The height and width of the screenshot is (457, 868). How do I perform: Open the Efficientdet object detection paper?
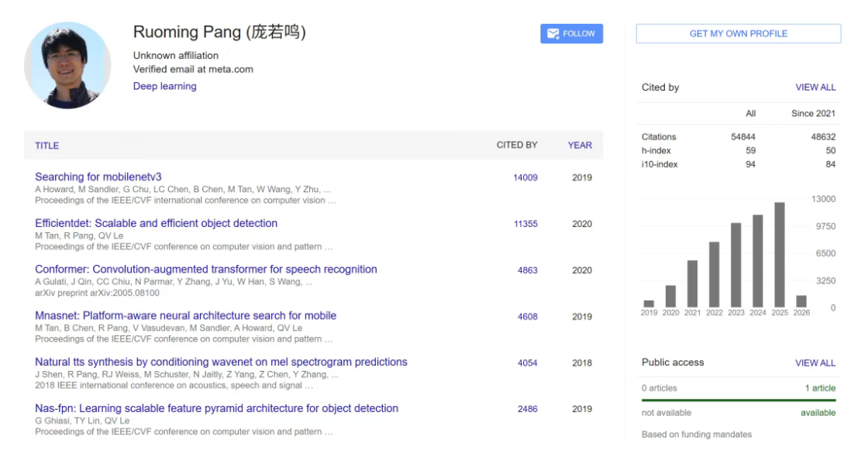156,223
